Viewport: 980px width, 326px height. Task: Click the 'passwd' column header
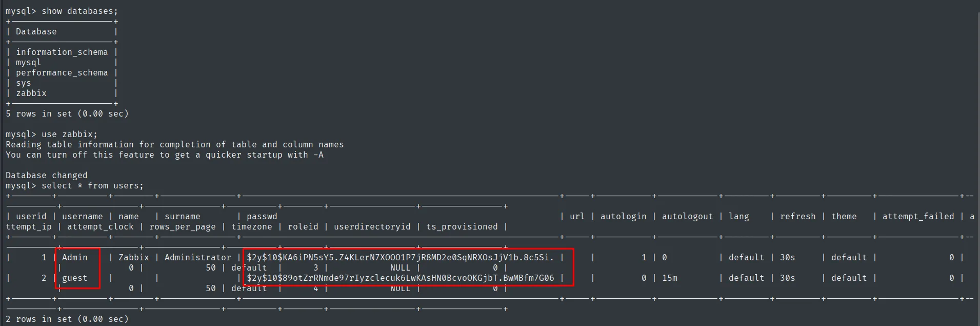[x=262, y=217]
